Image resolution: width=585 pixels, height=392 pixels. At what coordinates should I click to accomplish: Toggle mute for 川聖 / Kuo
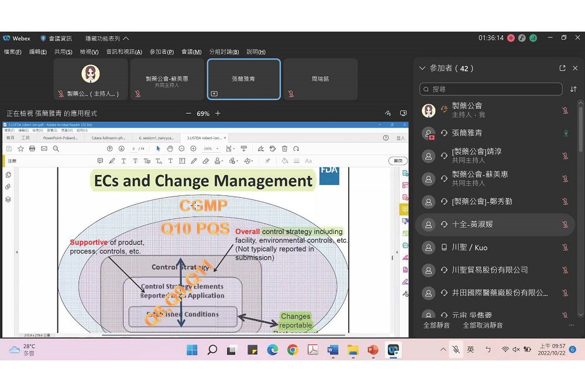[x=565, y=247]
